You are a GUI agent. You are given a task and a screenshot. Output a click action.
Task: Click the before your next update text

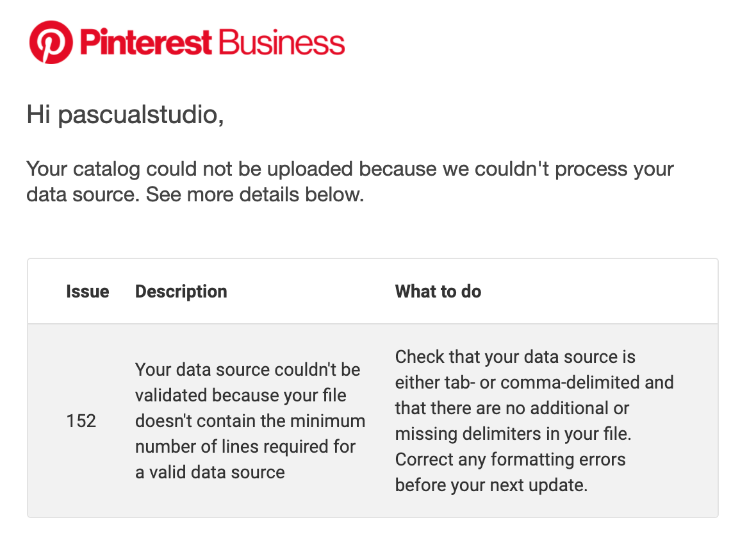click(491, 485)
